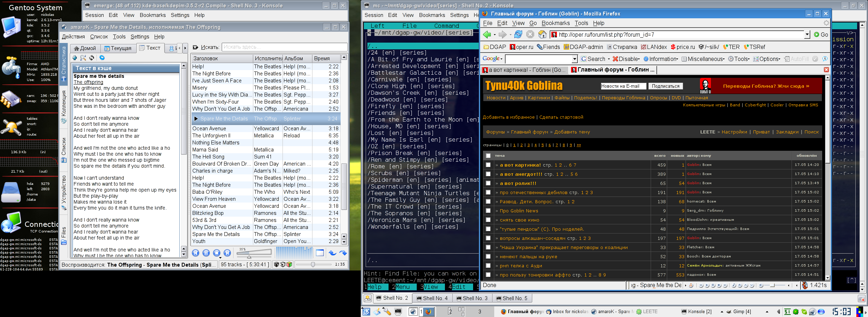The height and width of the screenshot is (317, 868).
Task: Click the Firefox Reload page icon
Action: [x=518, y=35]
